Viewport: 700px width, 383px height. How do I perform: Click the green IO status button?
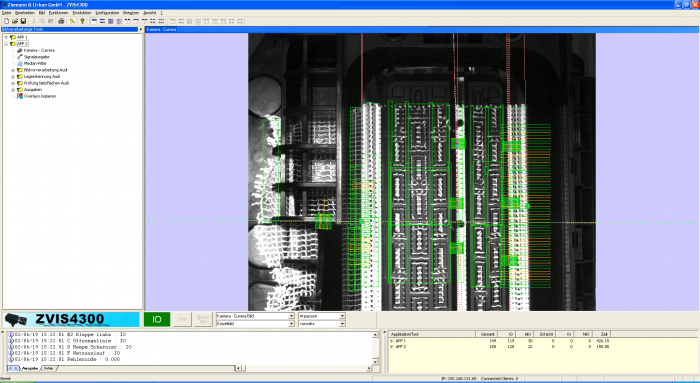pyautogui.click(x=157, y=319)
